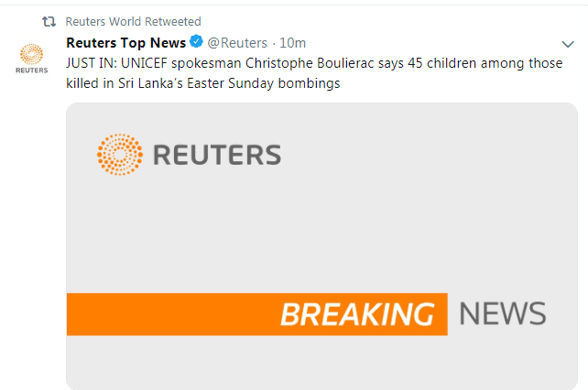Open the Reuters Top News display name

126,43
